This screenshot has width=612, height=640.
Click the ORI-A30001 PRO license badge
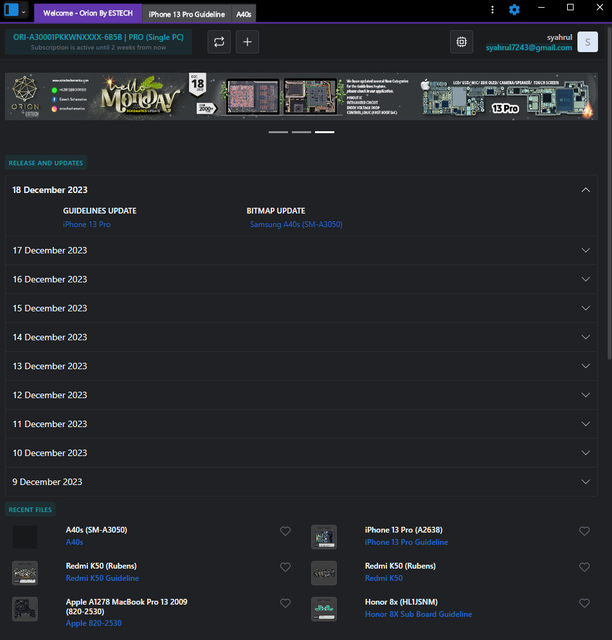pos(98,42)
